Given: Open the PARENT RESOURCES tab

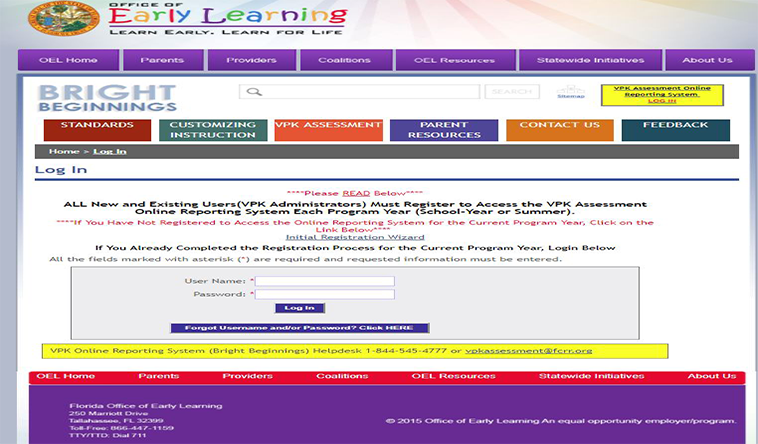Looking at the screenshot, I should [444, 130].
